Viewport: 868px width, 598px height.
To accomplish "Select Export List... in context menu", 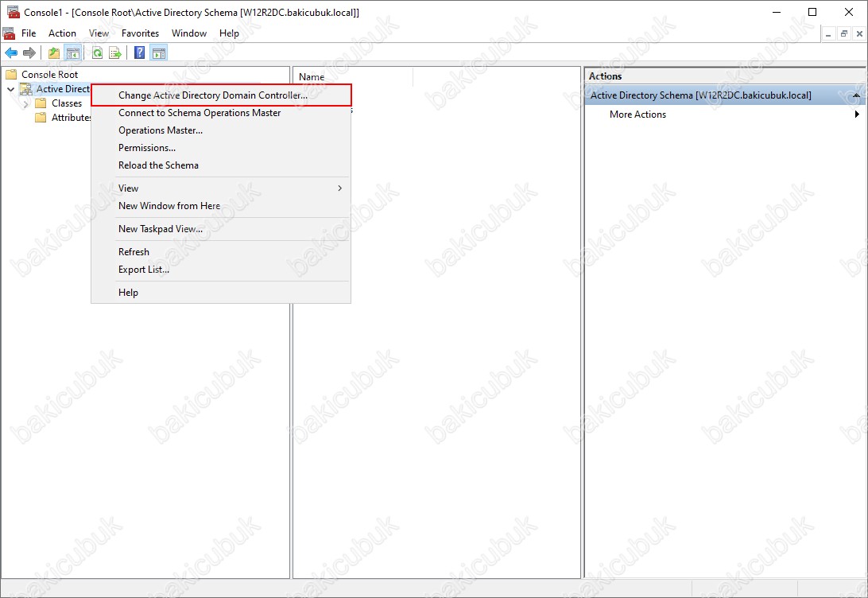I will [221, 270].
